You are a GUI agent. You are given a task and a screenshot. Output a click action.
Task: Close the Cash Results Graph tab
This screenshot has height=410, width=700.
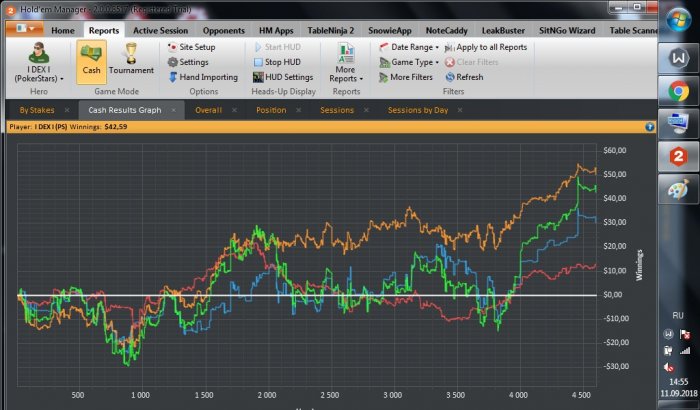[174, 110]
